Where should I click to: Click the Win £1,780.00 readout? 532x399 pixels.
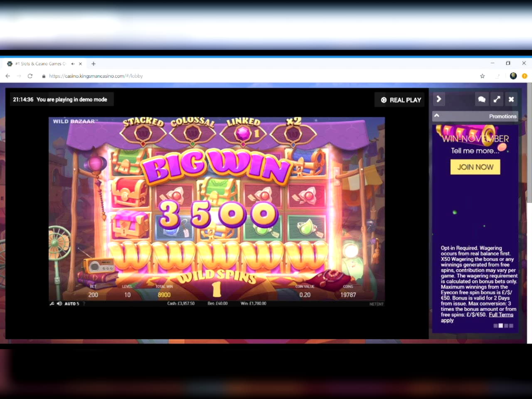253,303
